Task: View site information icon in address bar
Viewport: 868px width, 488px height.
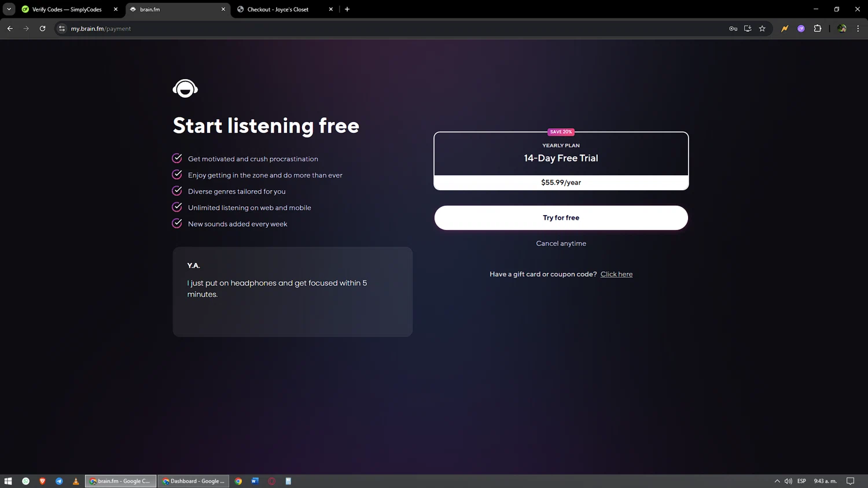Action: click(x=62, y=28)
